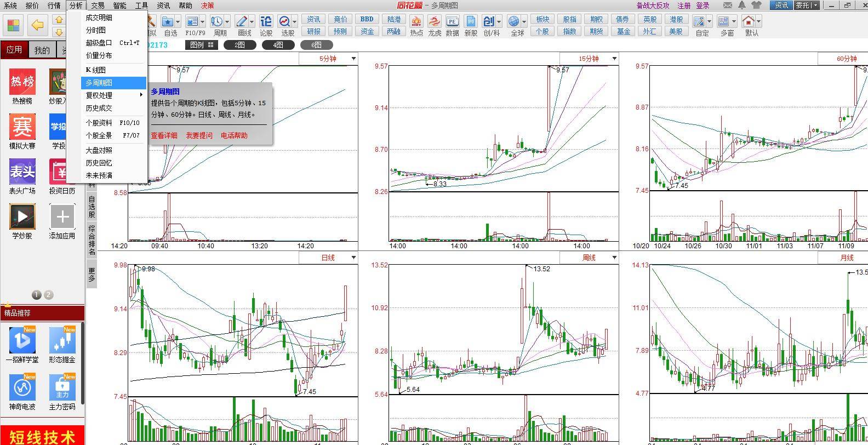Open the 智能 menu
The height and width of the screenshot is (445, 868).
pyautogui.click(x=119, y=5)
